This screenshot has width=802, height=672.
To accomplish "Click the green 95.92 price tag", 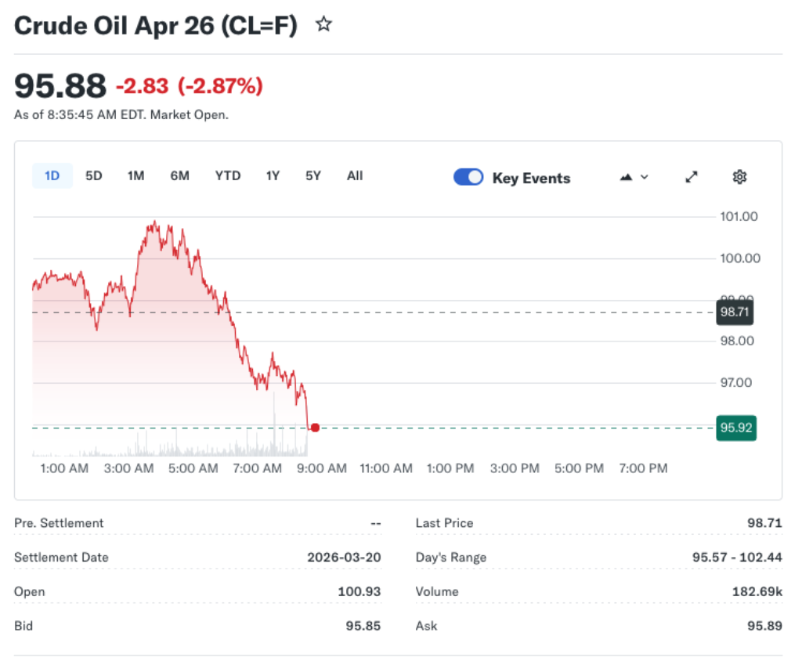I will (x=735, y=427).
